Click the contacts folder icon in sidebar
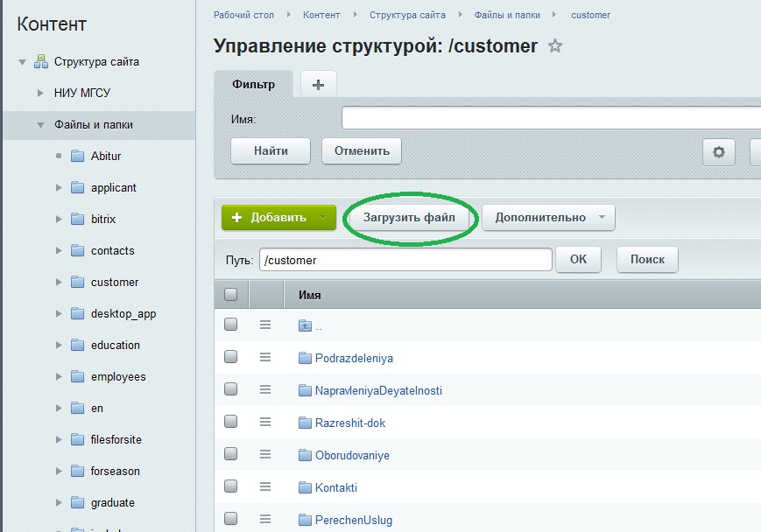The height and width of the screenshot is (532, 761). [77, 250]
